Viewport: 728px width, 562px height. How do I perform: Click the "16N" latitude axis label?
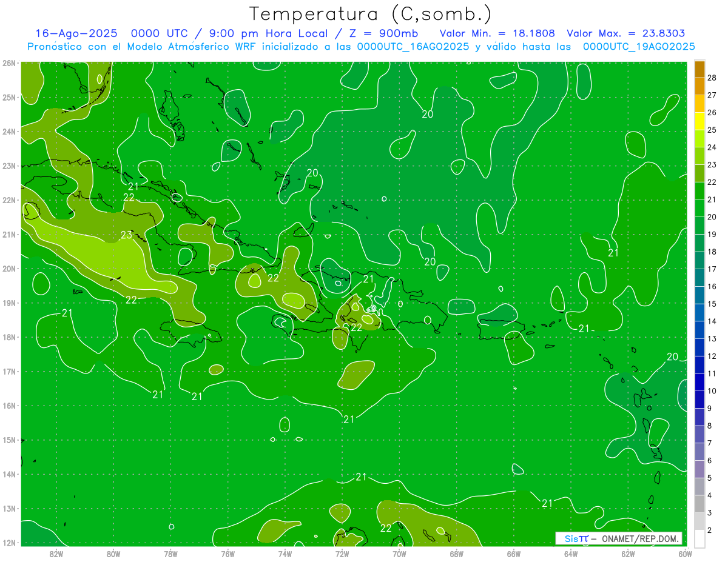(x=9, y=406)
